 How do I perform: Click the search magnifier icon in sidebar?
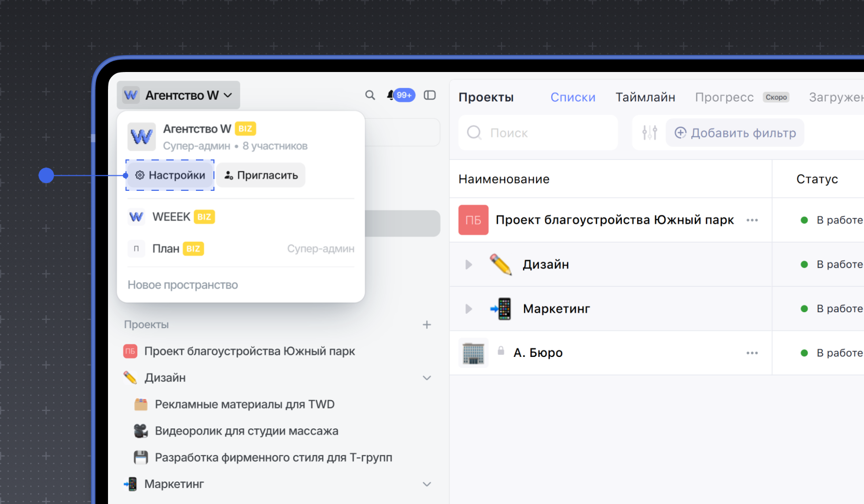click(370, 95)
